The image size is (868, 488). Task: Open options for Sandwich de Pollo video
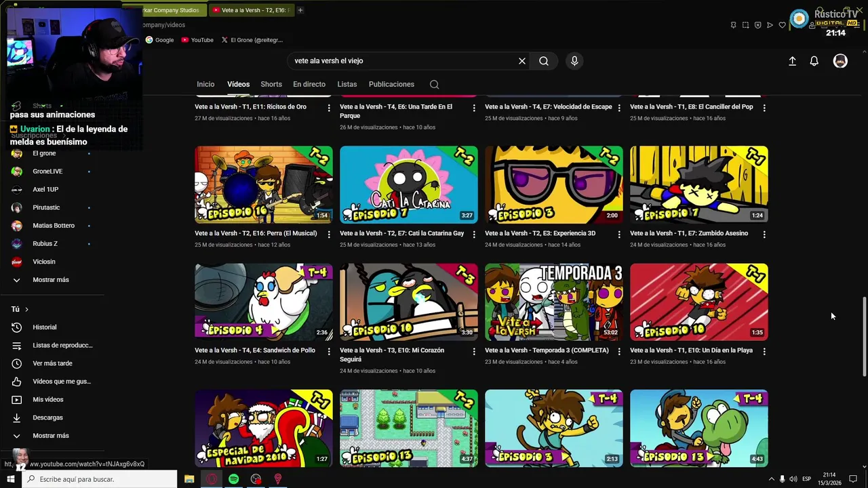pyautogui.click(x=329, y=352)
